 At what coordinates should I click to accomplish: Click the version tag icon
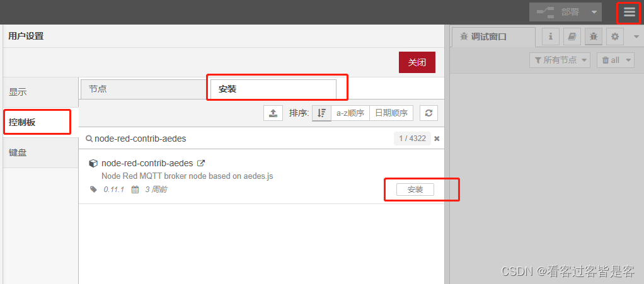point(94,190)
